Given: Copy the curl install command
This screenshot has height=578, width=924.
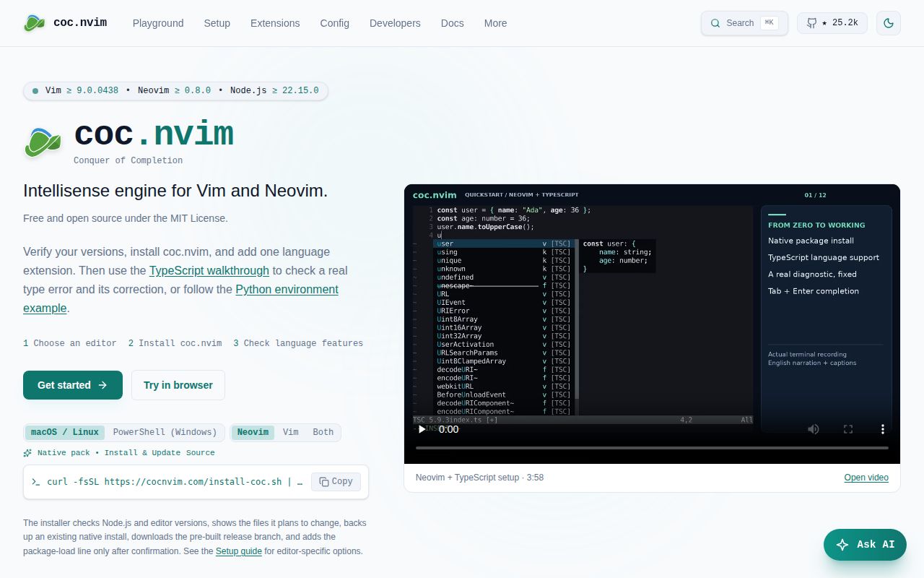Looking at the screenshot, I should (x=336, y=481).
